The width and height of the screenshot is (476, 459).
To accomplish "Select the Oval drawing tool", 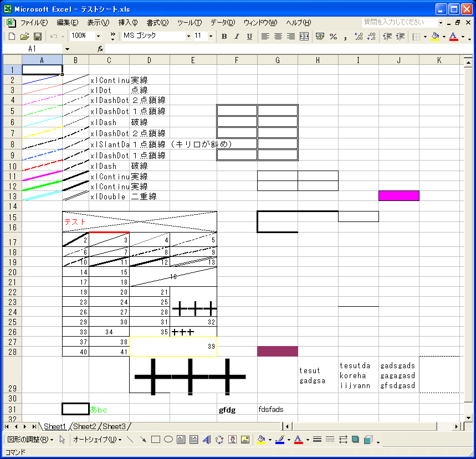I will tap(168, 440).
